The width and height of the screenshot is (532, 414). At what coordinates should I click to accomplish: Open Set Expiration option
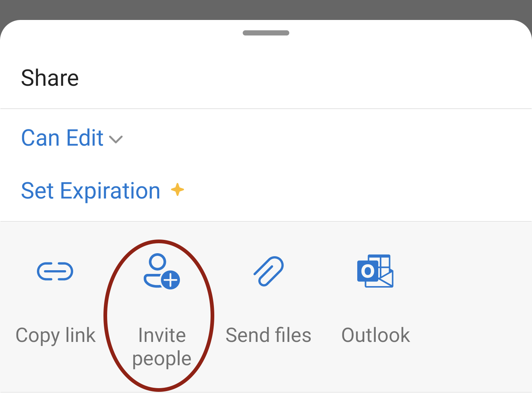point(91,191)
